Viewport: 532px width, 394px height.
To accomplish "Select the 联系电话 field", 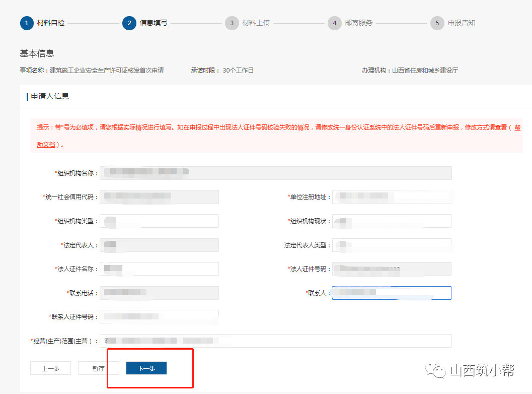I will [x=159, y=293].
